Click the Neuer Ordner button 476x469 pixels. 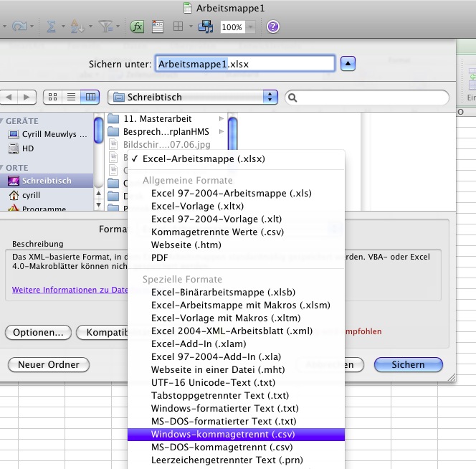click(49, 364)
